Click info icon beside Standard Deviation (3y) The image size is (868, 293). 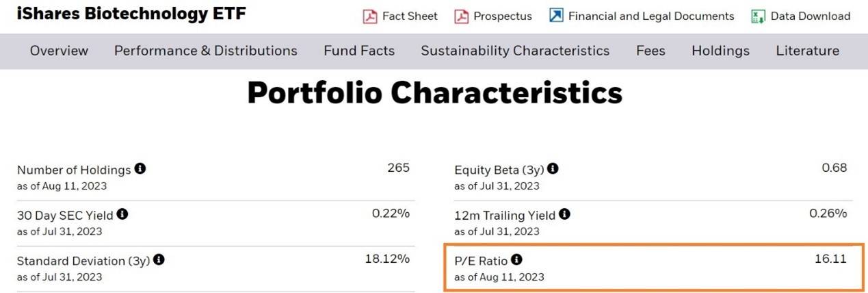(159, 260)
